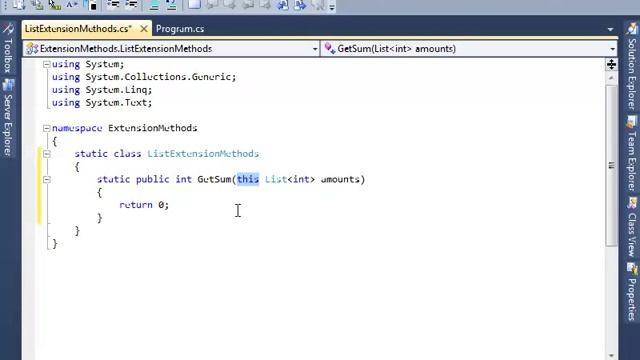This screenshot has width=640, height=360.
Task: Click the Decrease Indent toolbar icon
Action: [113, 5]
